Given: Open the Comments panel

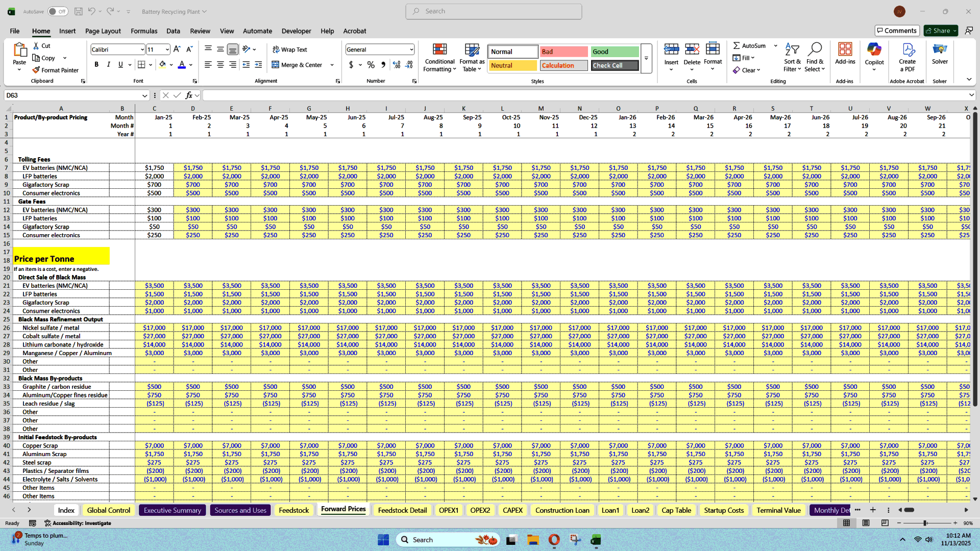Looking at the screenshot, I should point(897,30).
